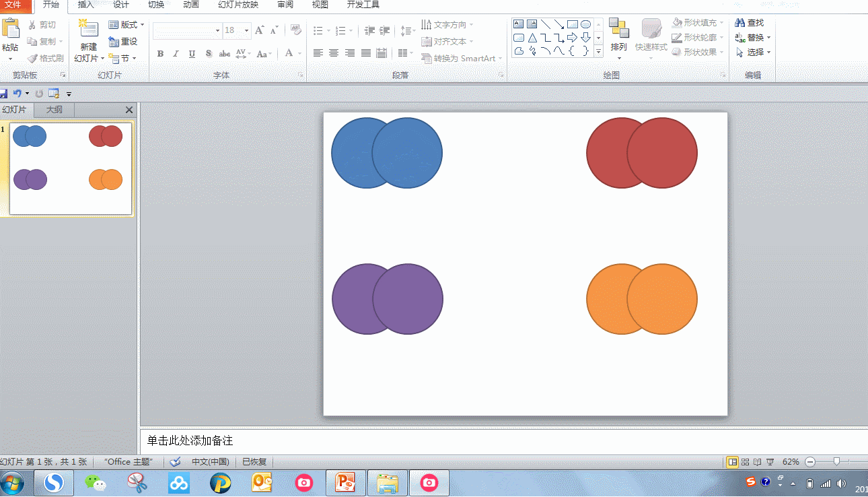868x497 pixels.
Task: Toggle Bold text formatting
Action: [160, 54]
